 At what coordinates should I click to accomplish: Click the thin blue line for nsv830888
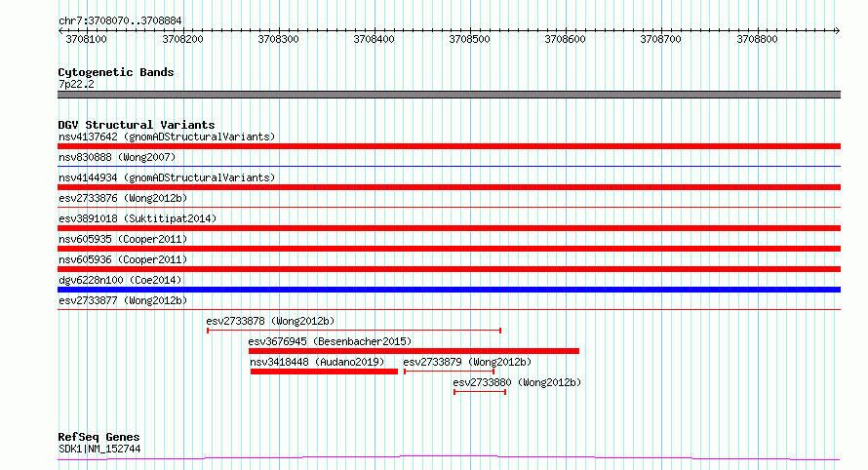click(449, 166)
